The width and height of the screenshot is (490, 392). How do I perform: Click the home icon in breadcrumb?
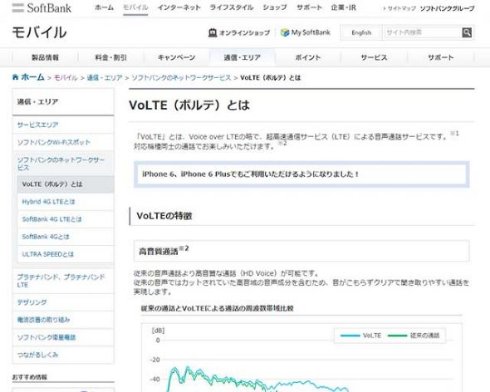coord(15,77)
